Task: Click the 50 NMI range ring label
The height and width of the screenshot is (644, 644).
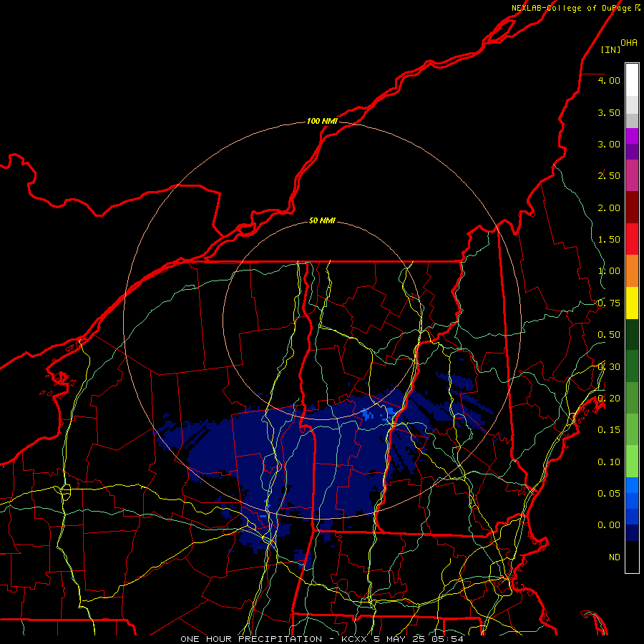Action: point(322,220)
